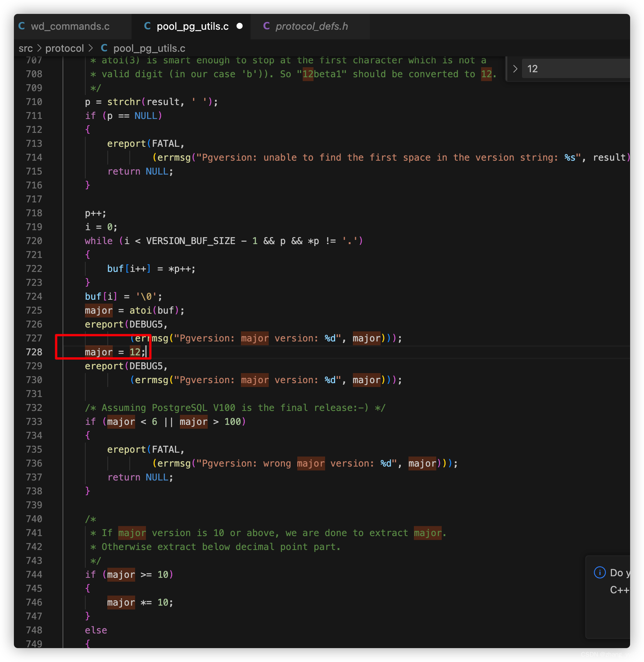Switch to the wd_commands.c tab
This screenshot has width=644, height=662.
pos(70,26)
